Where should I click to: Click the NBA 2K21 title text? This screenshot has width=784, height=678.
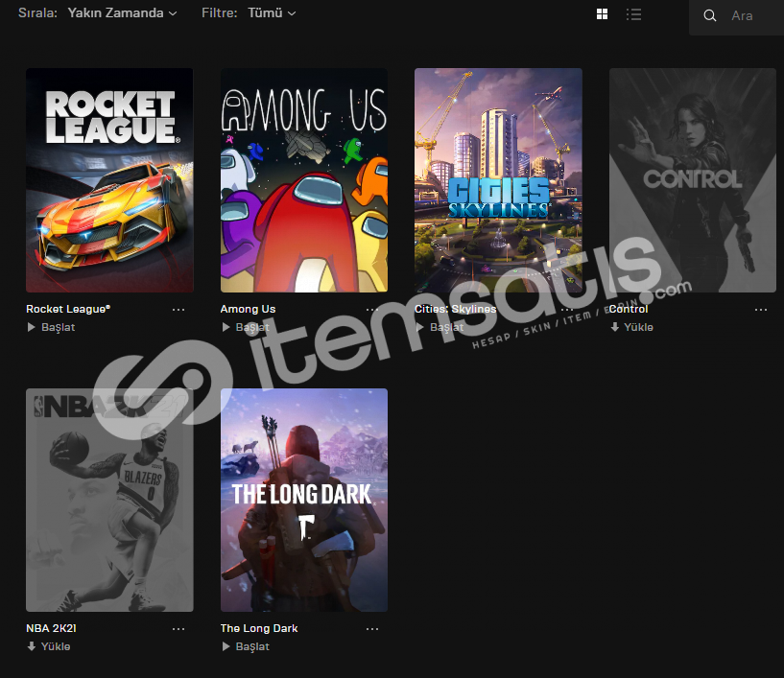tap(51, 628)
